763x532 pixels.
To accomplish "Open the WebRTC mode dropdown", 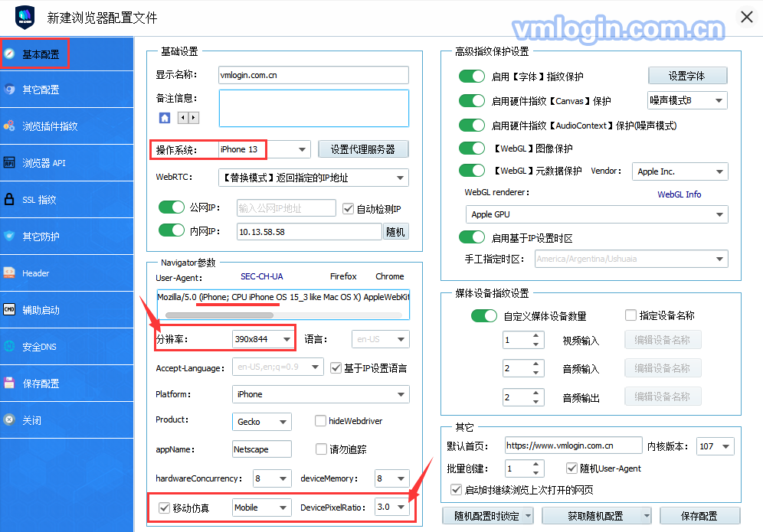I will point(313,178).
